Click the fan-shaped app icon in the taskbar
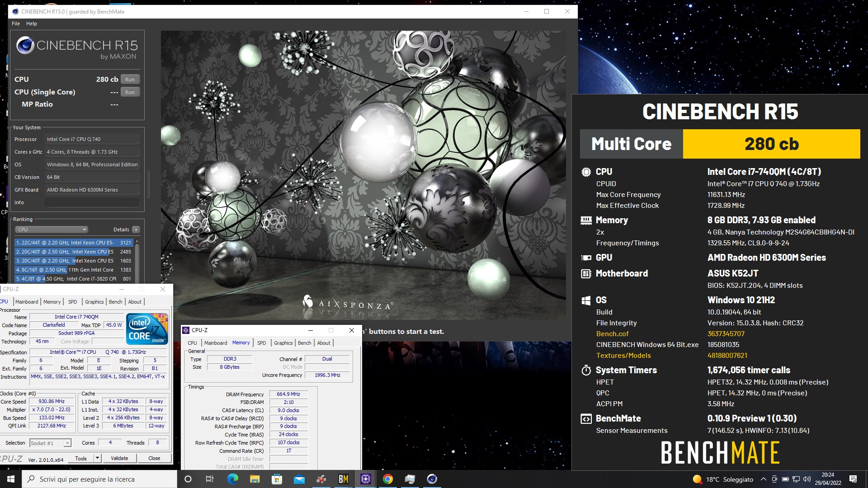The width and height of the screenshot is (868, 488). [321, 479]
